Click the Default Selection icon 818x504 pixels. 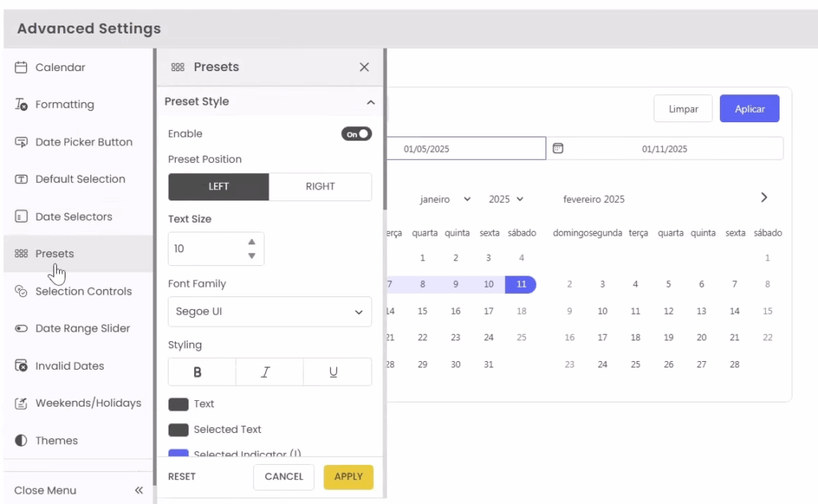[21, 179]
